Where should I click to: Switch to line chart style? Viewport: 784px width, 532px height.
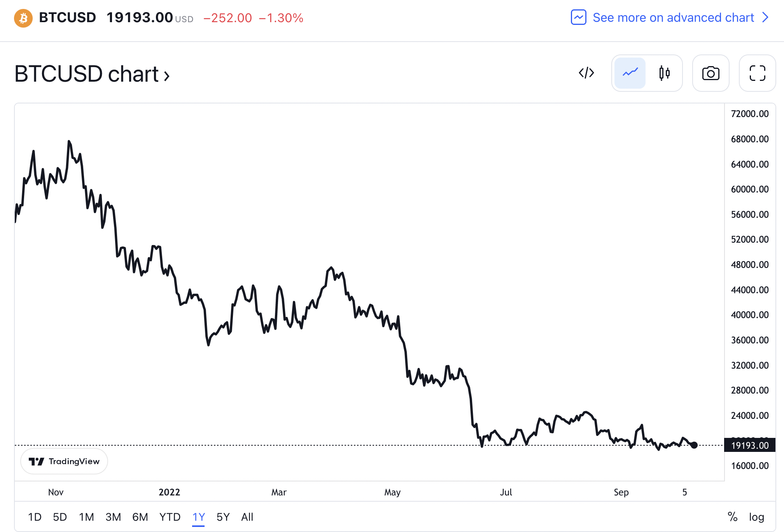point(630,73)
